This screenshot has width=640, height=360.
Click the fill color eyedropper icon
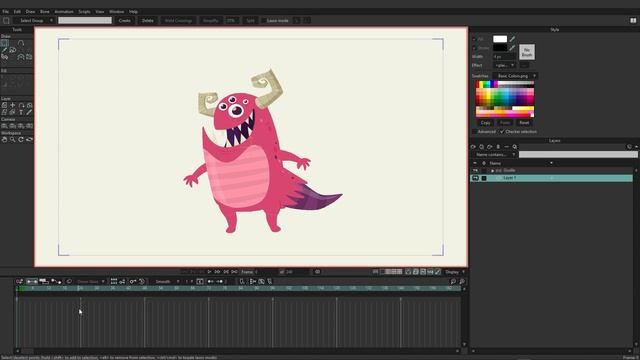[x=512, y=39]
